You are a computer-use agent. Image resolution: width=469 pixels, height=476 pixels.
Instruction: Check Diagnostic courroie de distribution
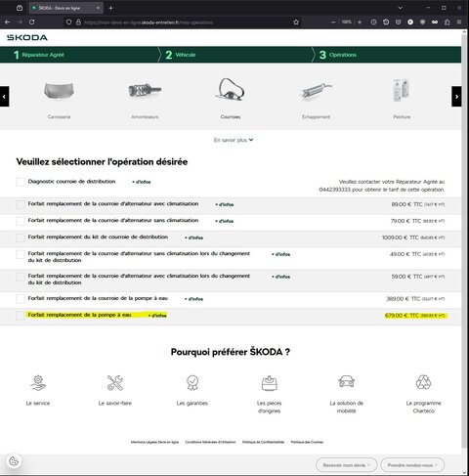tap(21, 182)
